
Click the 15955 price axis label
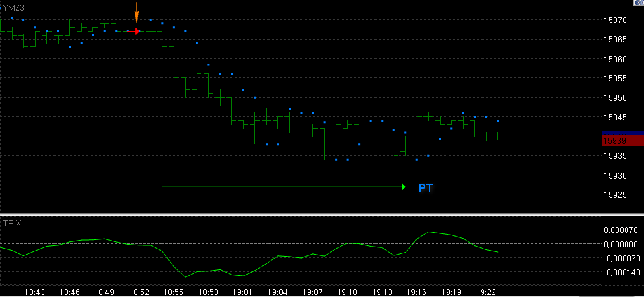pyautogui.click(x=614, y=79)
